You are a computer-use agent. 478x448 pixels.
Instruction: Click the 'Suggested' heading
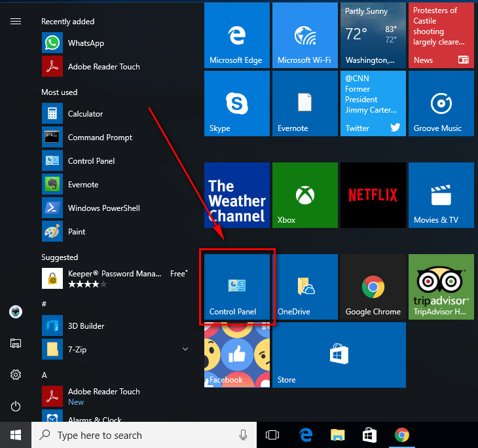[60, 257]
